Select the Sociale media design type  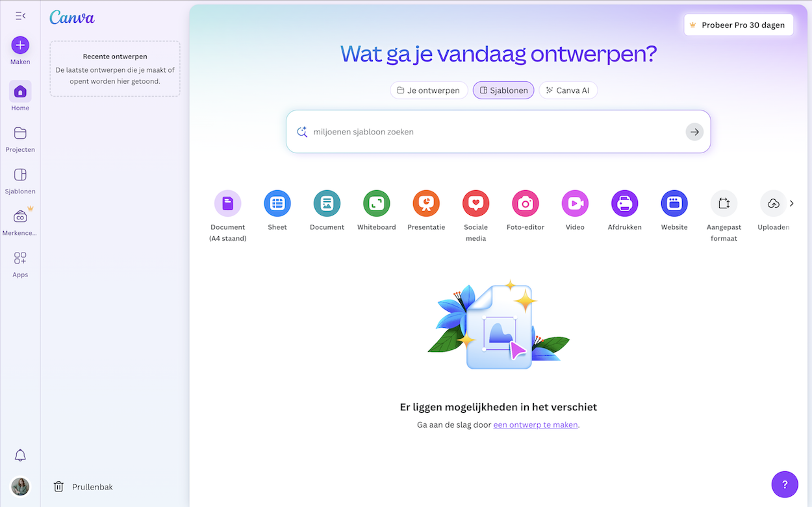(x=476, y=204)
